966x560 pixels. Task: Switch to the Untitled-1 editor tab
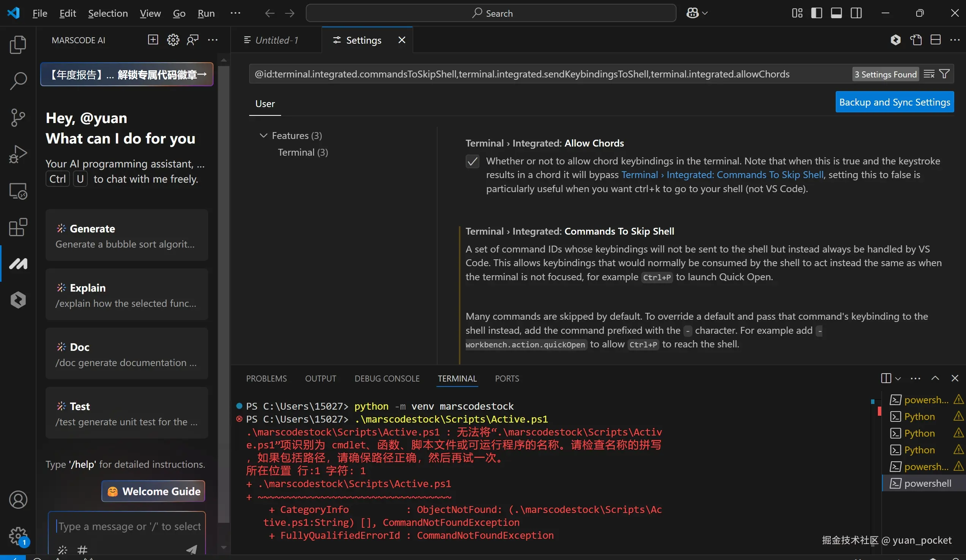pyautogui.click(x=276, y=40)
